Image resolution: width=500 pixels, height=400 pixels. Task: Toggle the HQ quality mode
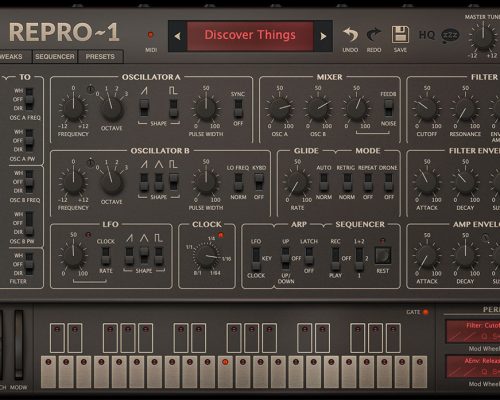pos(427,35)
